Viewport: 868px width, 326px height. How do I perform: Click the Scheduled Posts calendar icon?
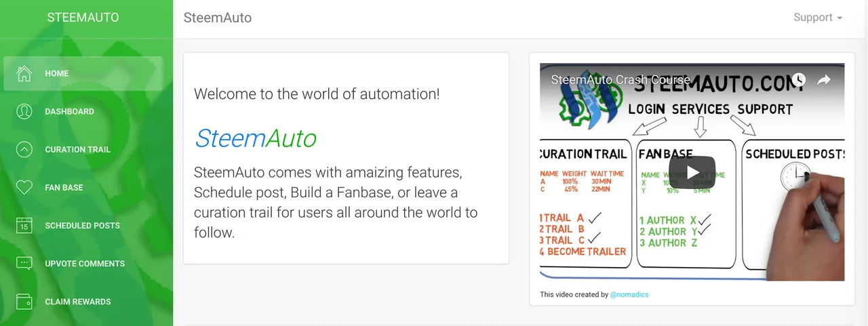tap(24, 225)
